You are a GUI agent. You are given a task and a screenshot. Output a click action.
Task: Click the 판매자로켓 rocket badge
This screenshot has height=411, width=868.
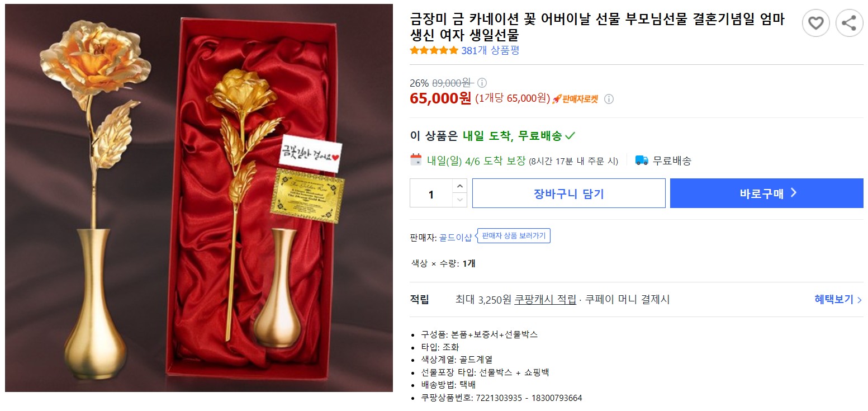tap(575, 99)
